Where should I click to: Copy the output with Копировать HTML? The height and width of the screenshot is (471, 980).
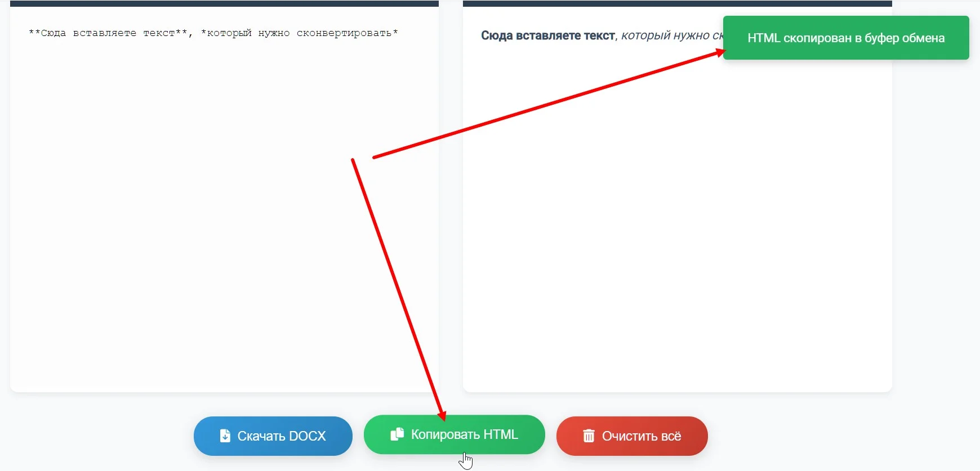coord(455,434)
